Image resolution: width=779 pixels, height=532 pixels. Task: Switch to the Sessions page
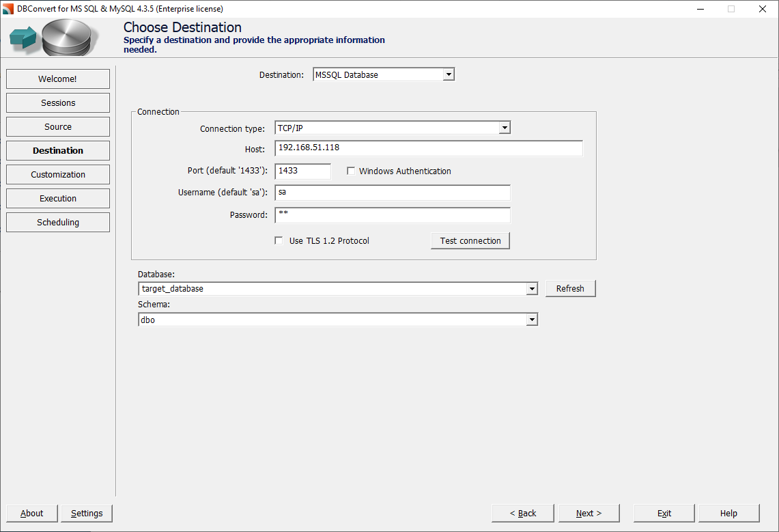57,102
